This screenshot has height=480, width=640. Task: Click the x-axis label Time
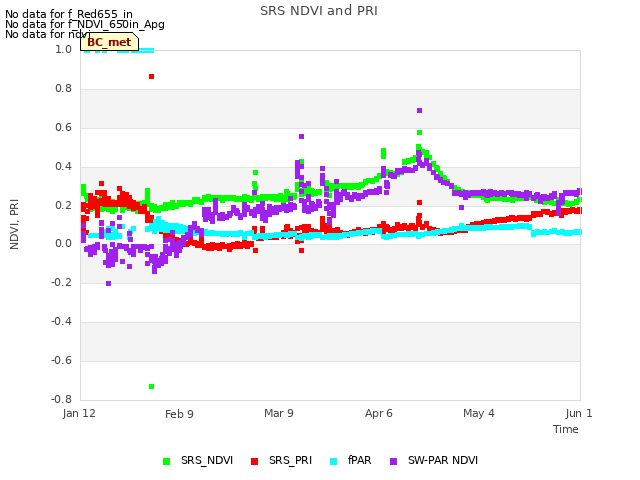pos(566,429)
